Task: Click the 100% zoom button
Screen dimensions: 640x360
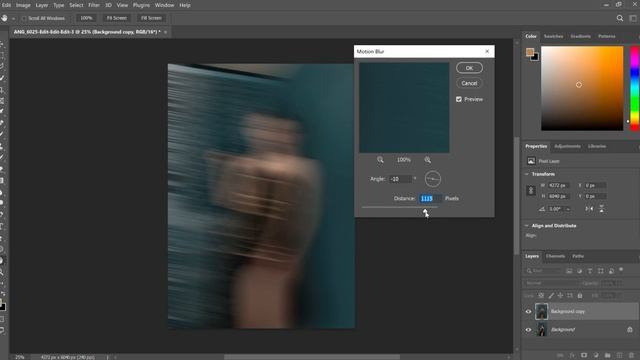Action: click(x=86, y=18)
